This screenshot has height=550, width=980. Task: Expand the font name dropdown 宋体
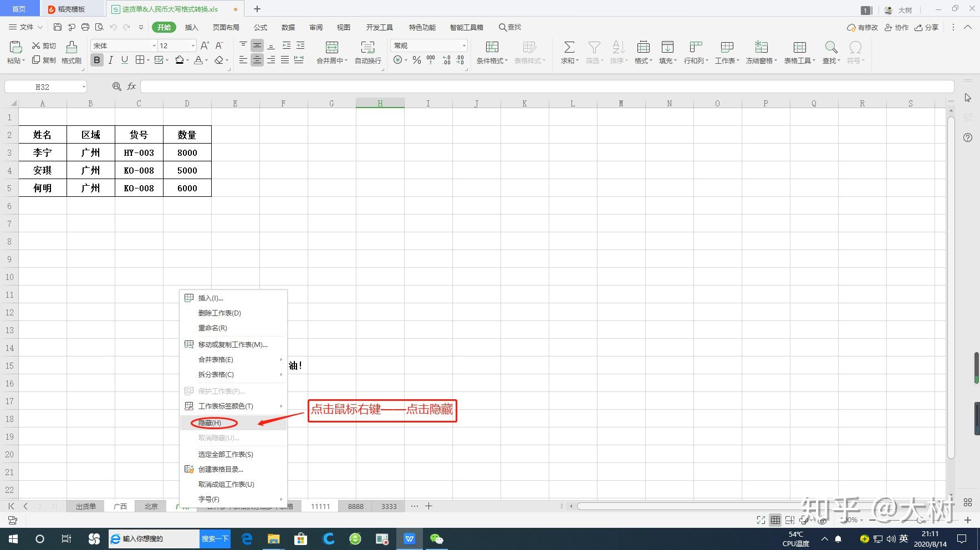[x=154, y=45]
